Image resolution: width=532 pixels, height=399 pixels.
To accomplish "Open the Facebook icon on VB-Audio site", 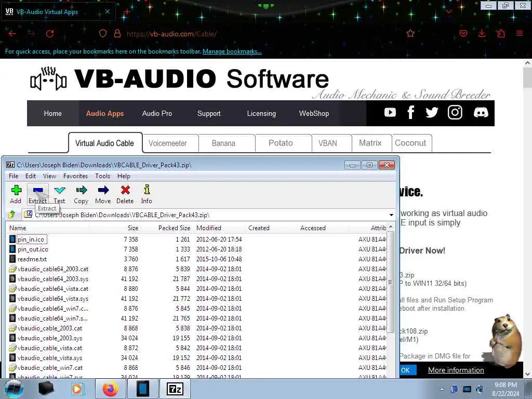I will (411, 112).
